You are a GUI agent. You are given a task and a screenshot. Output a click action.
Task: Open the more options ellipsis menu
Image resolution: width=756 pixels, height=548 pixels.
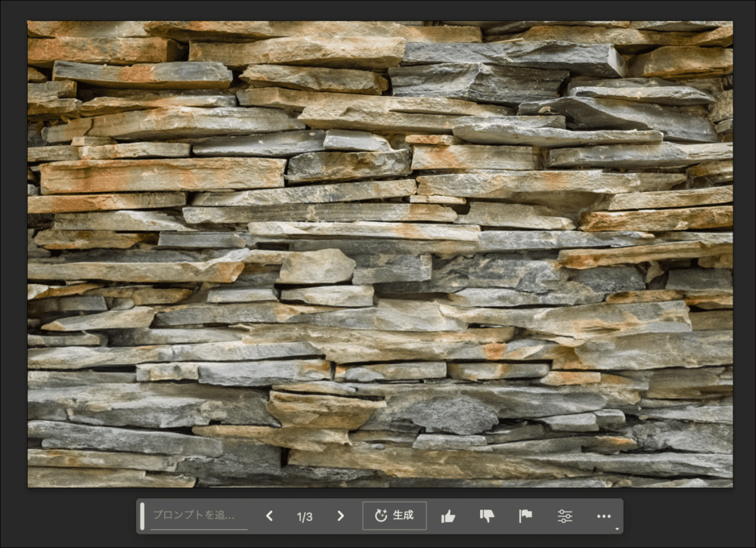coord(603,516)
